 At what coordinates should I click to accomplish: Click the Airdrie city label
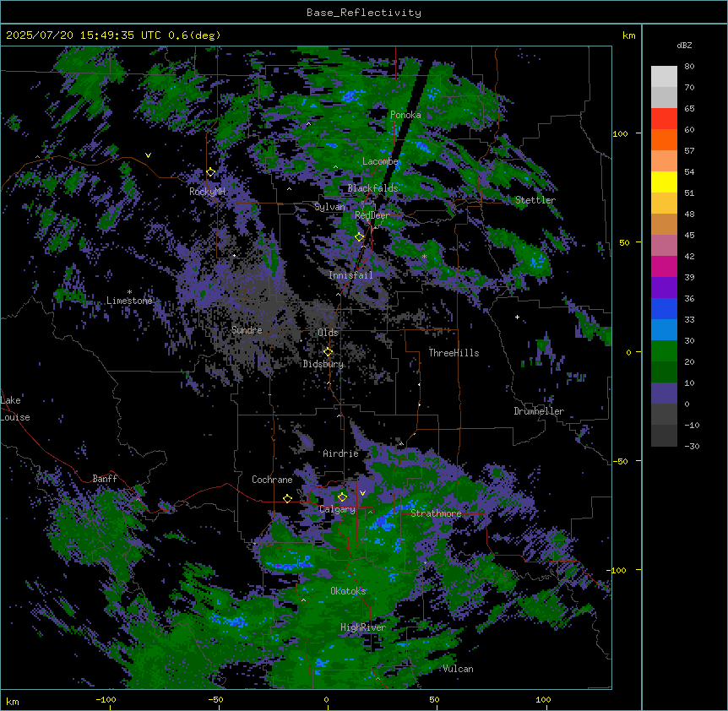click(x=341, y=453)
